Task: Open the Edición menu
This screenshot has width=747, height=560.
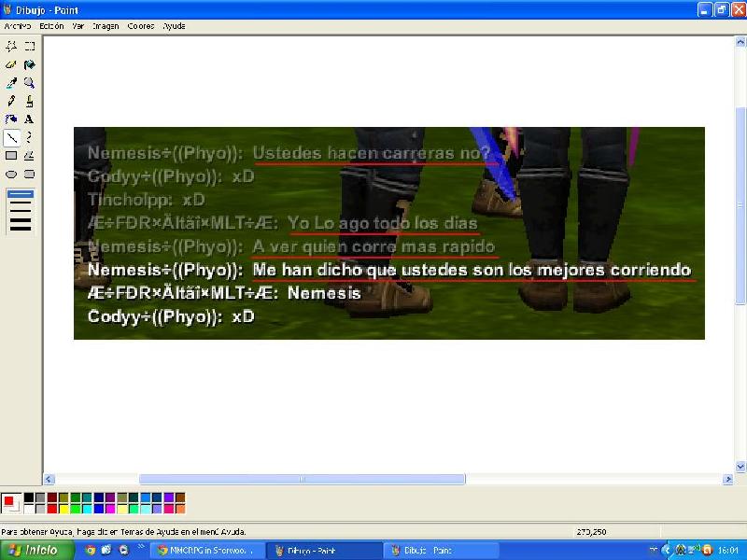Action: click(x=51, y=26)
